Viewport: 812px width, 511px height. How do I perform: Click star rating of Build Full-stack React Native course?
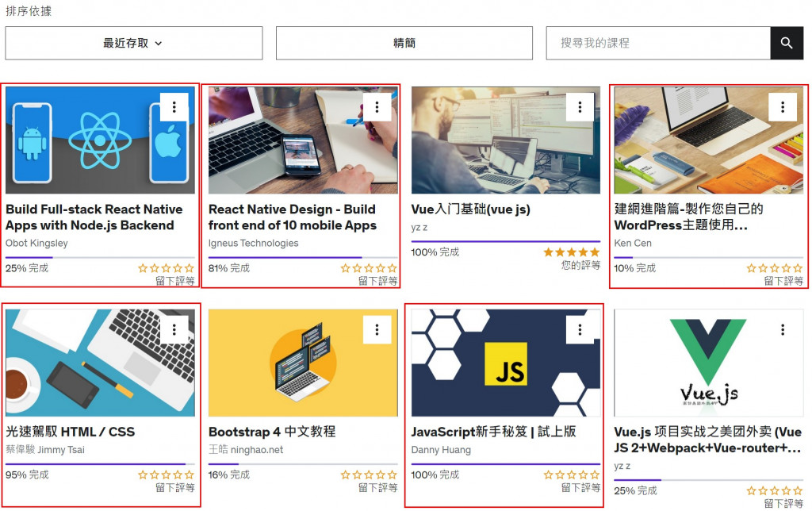[x=167, y=268]
